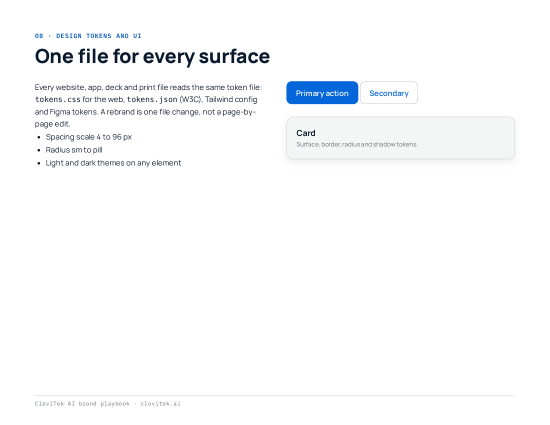Click the CloviTek AI brand playbook footer text
550x425 pixels.
(x=82, y=404)
